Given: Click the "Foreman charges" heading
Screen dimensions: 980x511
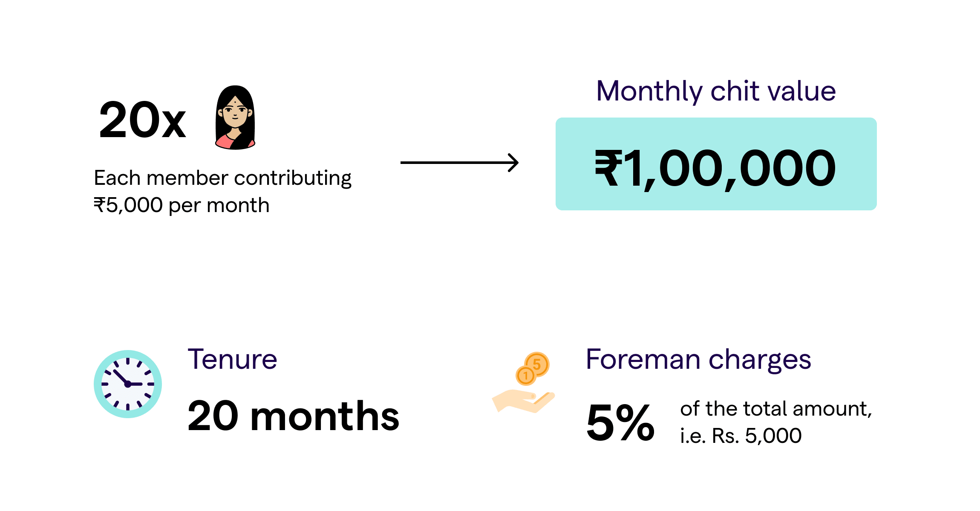Looking at the screenshot, I should click(x=698, y=359).
